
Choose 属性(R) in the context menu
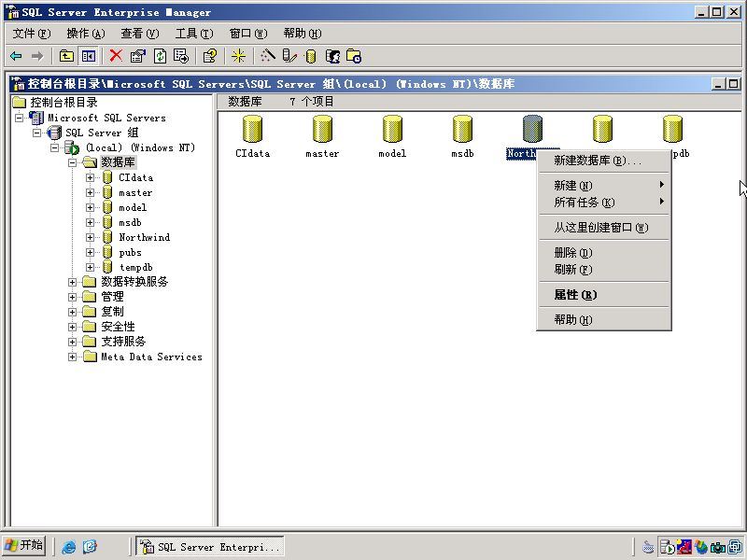point(603,295)
